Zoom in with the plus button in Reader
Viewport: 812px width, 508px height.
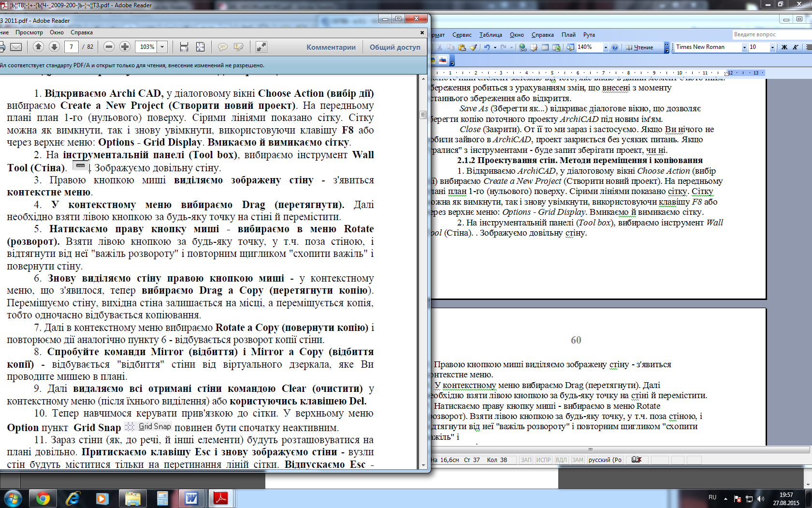pos(125,47)
